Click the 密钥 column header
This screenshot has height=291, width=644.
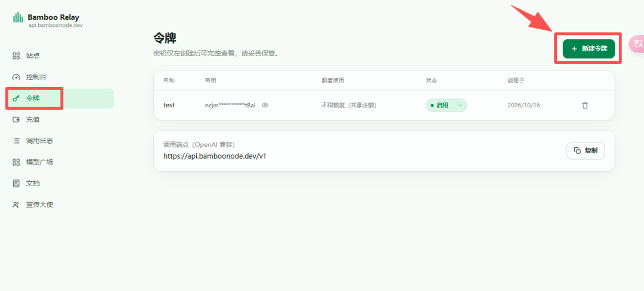pyautogui.click(x=210, y=81)
